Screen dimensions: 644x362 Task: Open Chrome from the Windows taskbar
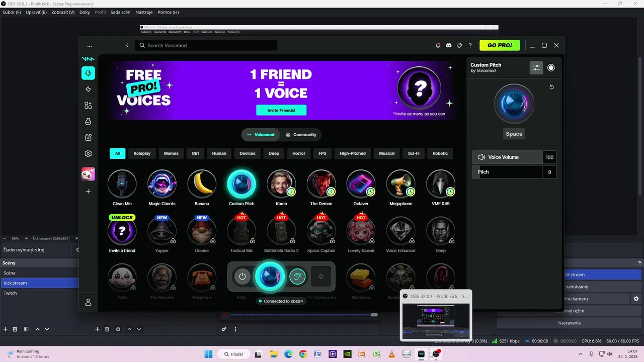(x=303, y=354)
